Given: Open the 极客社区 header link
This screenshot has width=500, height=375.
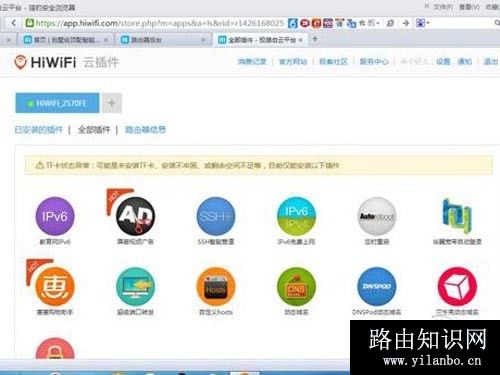Looking at the screenshot, I should 333,62.
